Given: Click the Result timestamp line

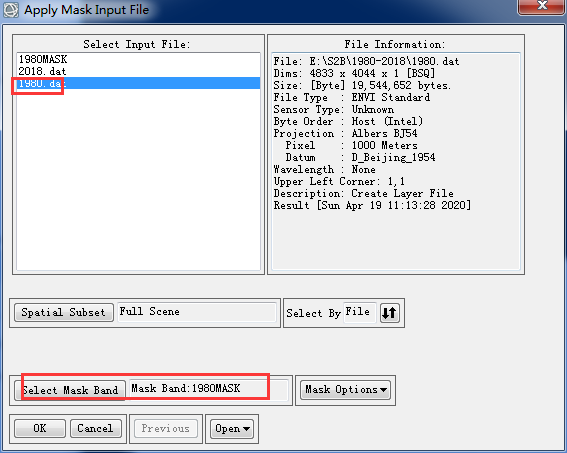Looking at the screenshot, I should 372,205.
